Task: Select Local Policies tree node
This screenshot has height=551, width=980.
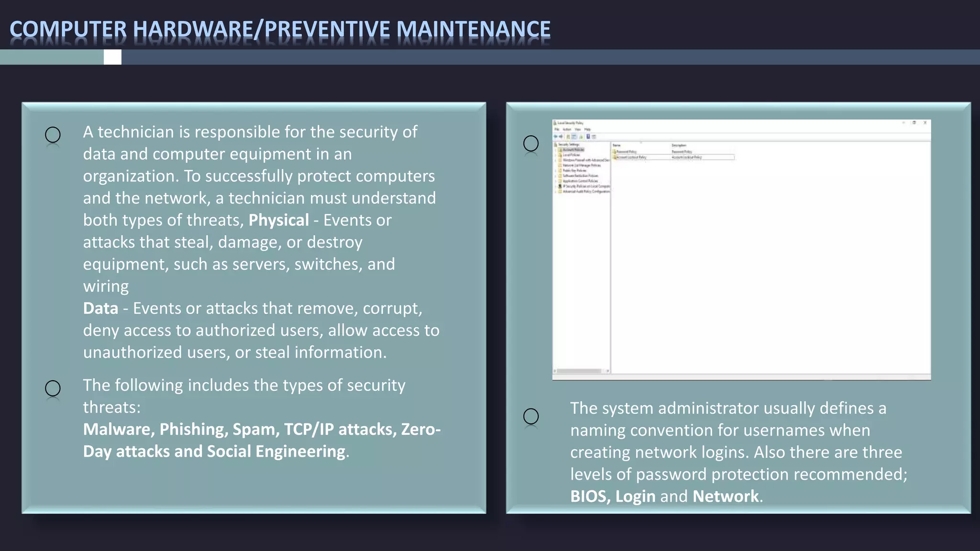Action: [571, 155]
